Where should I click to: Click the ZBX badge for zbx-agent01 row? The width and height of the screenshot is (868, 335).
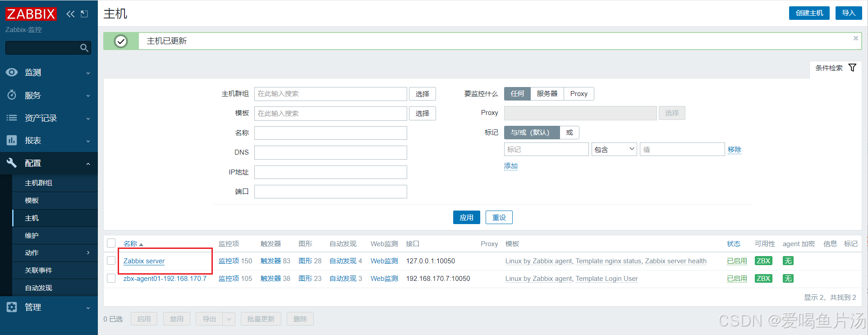coord(763,278)
